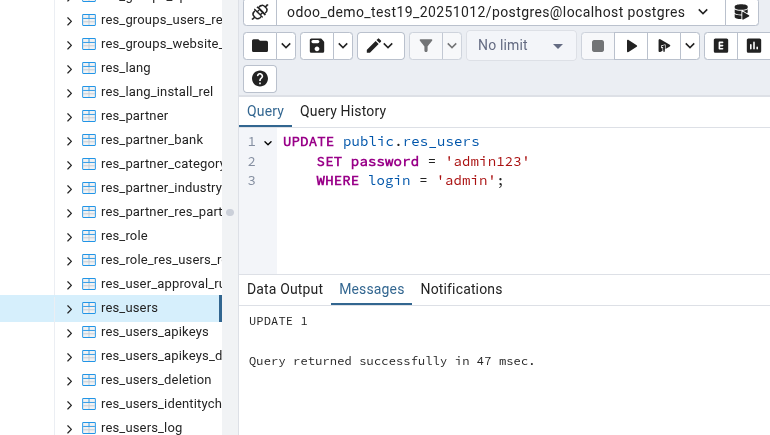Click the connection status icon

click(x=260, y=12)
